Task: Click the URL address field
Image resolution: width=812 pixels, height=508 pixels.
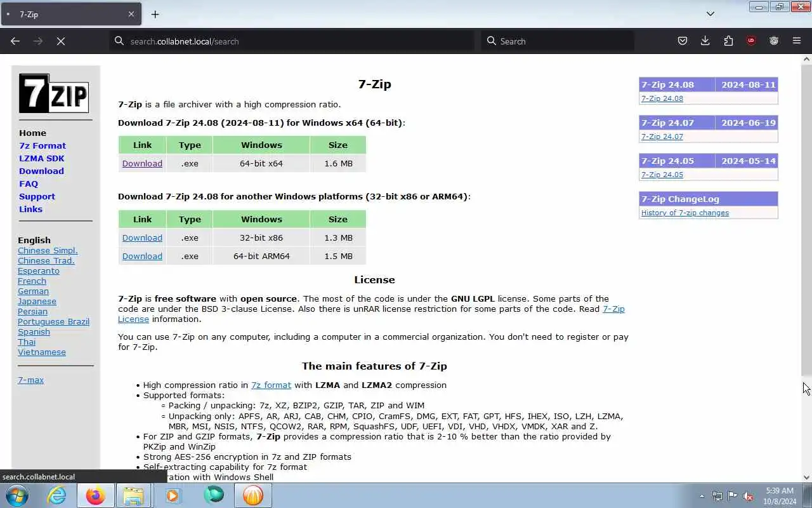Action: [292, 41]
